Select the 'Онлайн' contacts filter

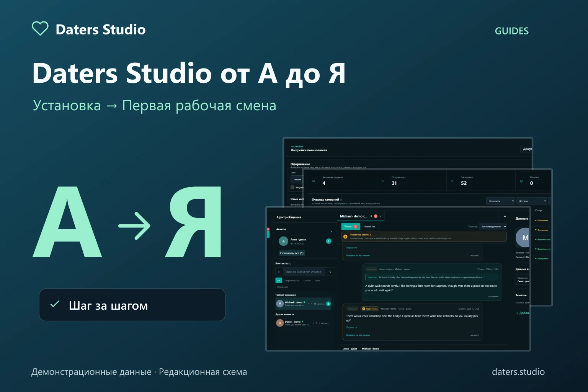tap(307, 281)
